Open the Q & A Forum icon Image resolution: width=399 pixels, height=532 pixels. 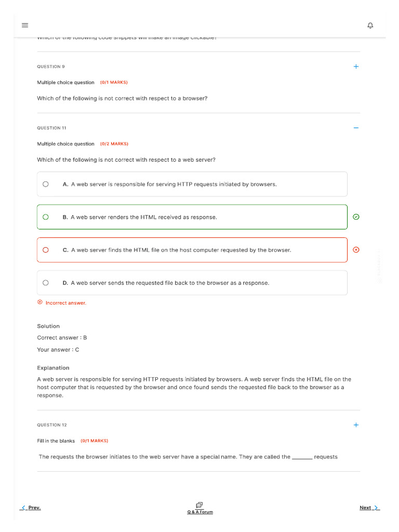(x=199, y=504)
